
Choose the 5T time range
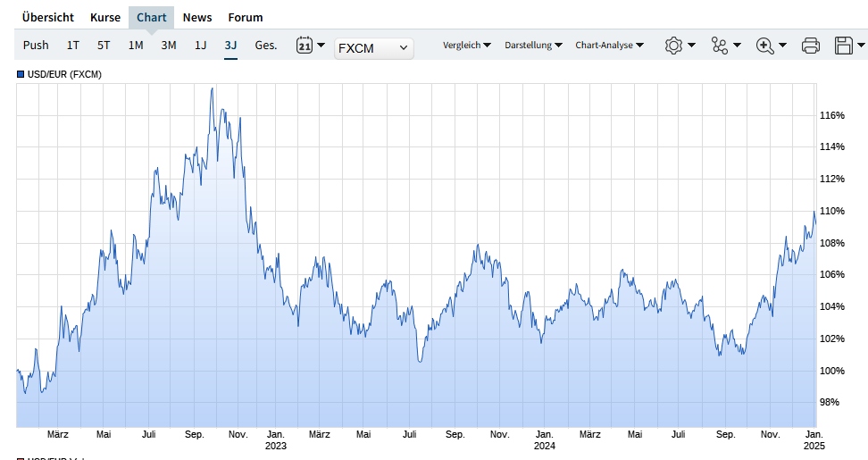coord(104,46)
